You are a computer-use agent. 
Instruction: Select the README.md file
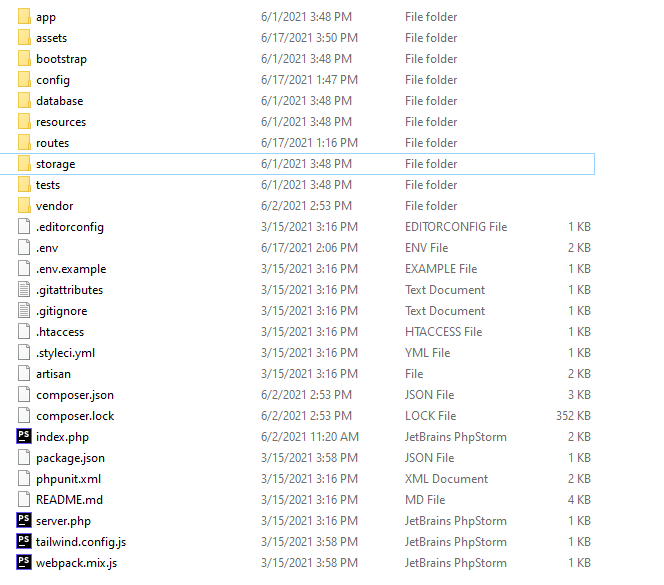click(69, 500)
